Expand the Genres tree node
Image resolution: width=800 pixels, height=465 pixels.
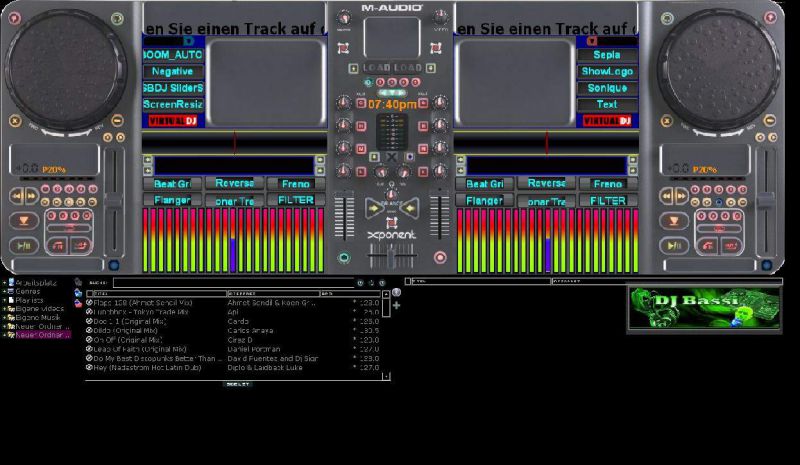click(4, 291)
